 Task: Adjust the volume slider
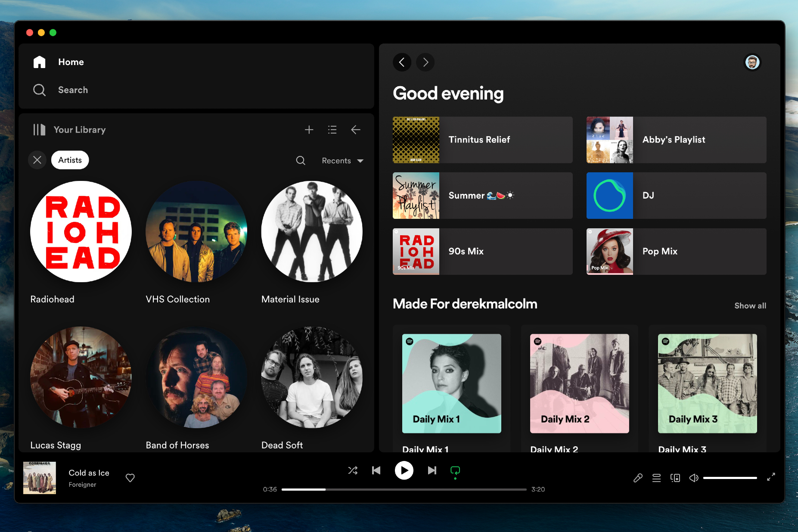tap(730, 478)
